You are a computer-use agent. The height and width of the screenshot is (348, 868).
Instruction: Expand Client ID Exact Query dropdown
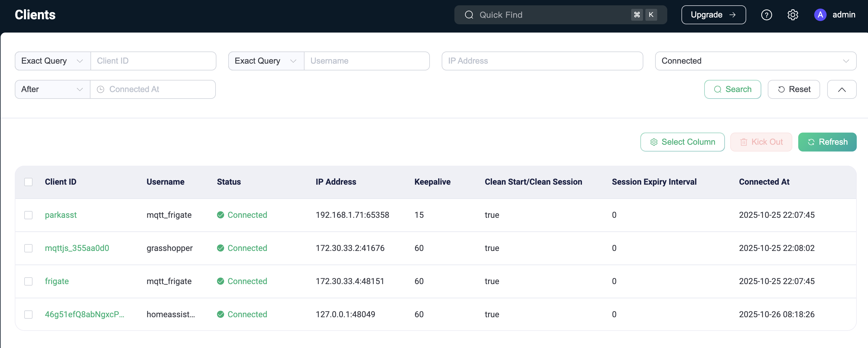point(53,61)
